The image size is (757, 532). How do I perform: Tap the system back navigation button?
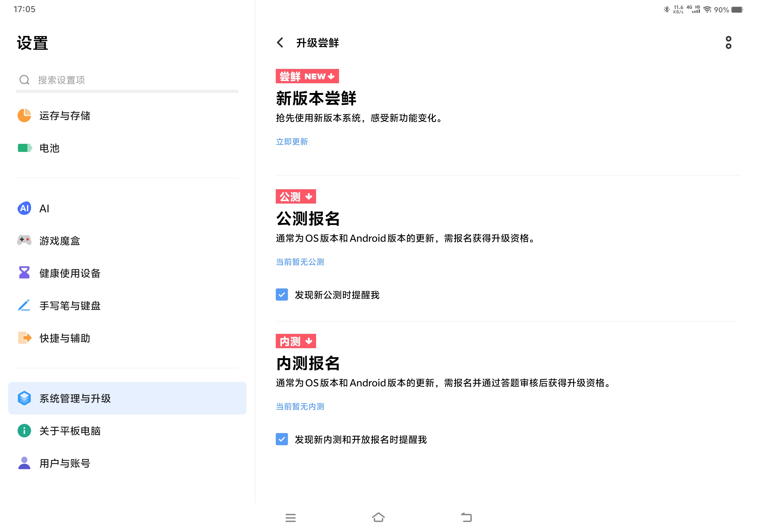click(x=467, y=517)
